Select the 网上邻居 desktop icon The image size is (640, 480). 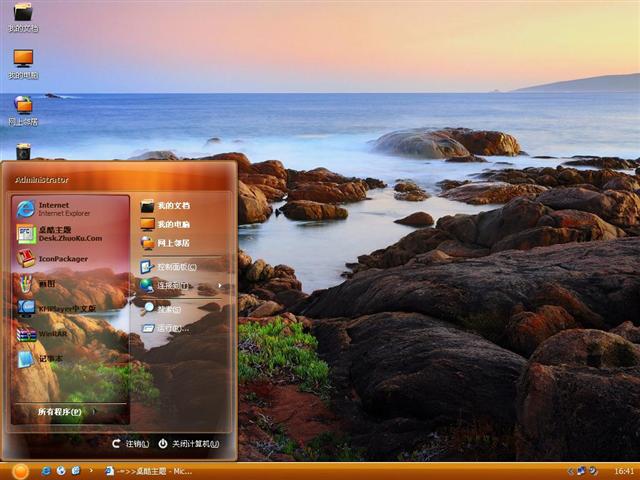pos(22,109)
